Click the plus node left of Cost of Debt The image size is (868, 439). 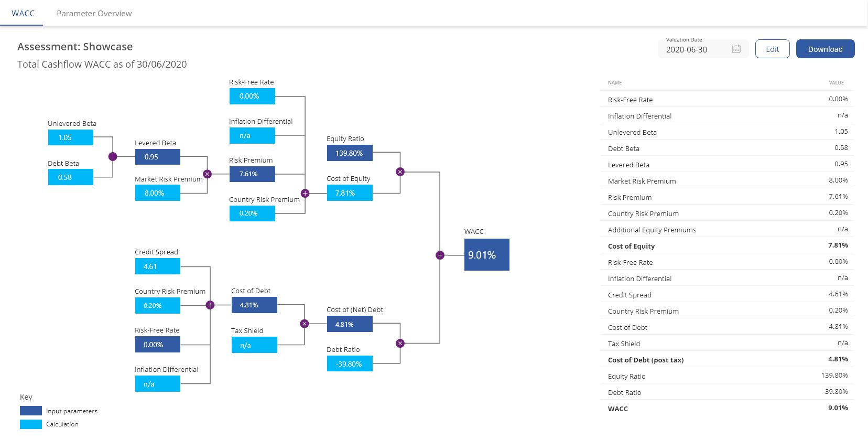click(210, 305)
